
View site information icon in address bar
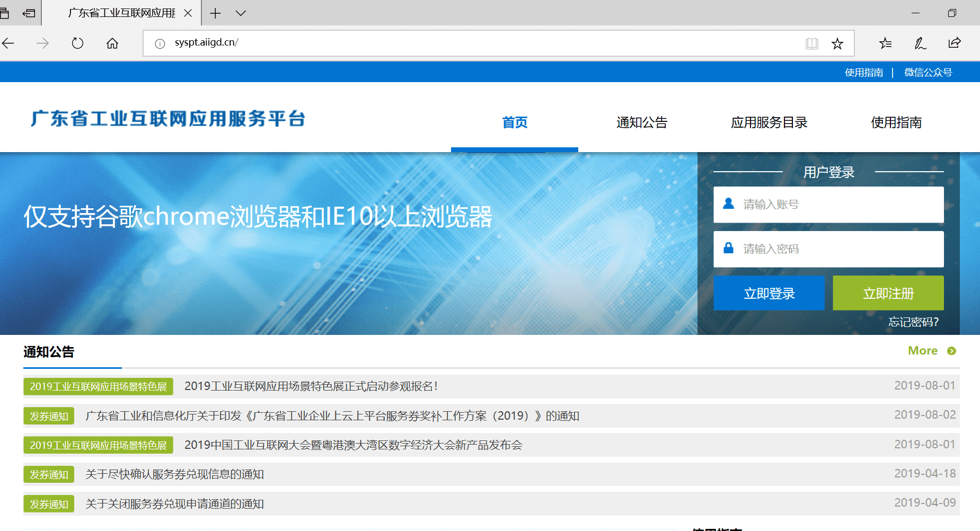coord(160,43)
